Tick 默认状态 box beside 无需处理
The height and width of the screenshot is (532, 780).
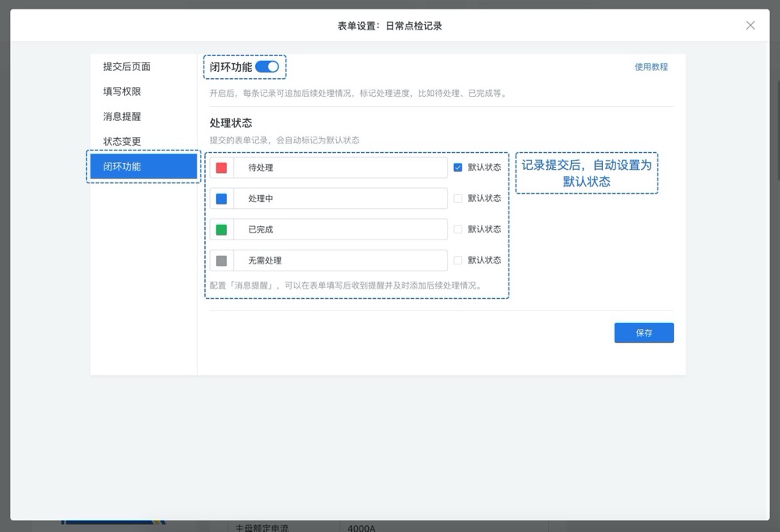(458, 261)
